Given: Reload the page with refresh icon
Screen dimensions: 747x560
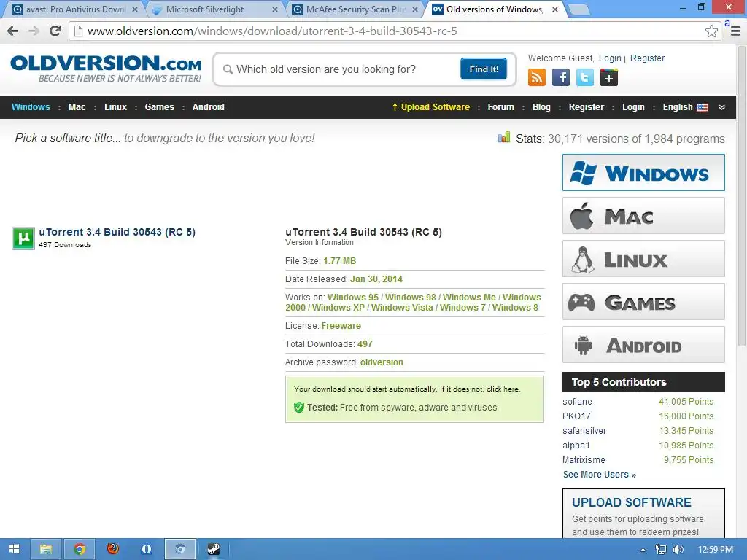Looking at the screenshot, I should coord(55,31).
